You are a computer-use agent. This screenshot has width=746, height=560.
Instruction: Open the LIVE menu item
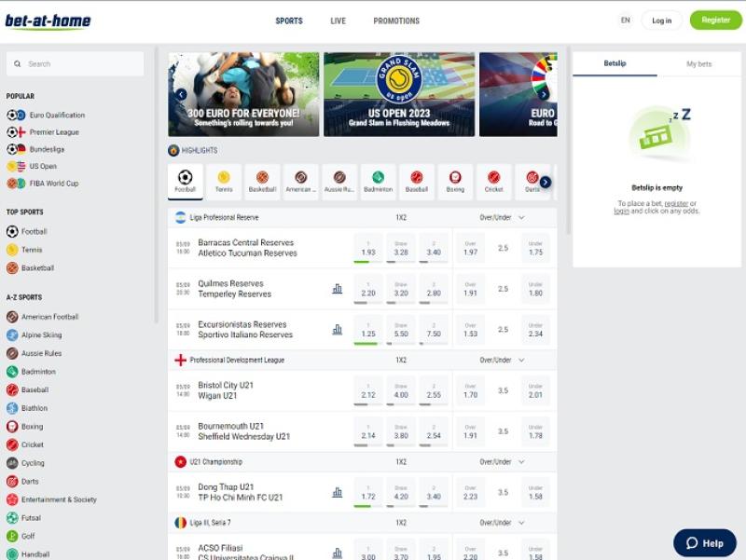point(338,20)
